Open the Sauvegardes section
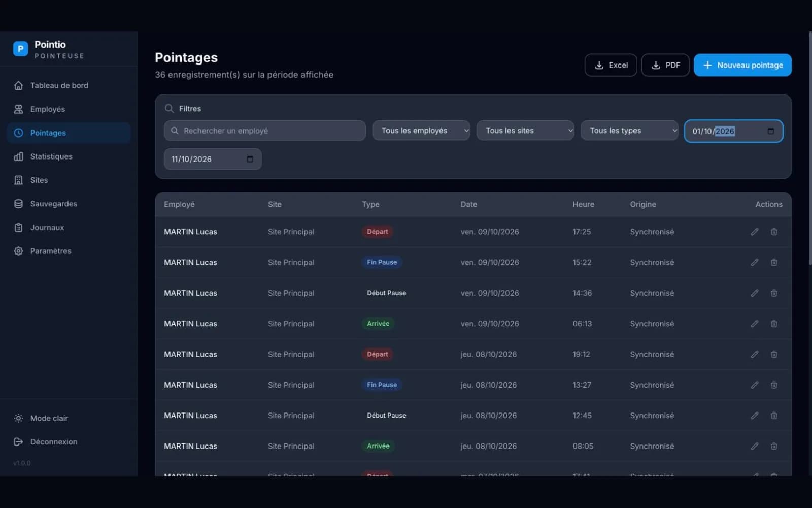 [x=69, y=204]
